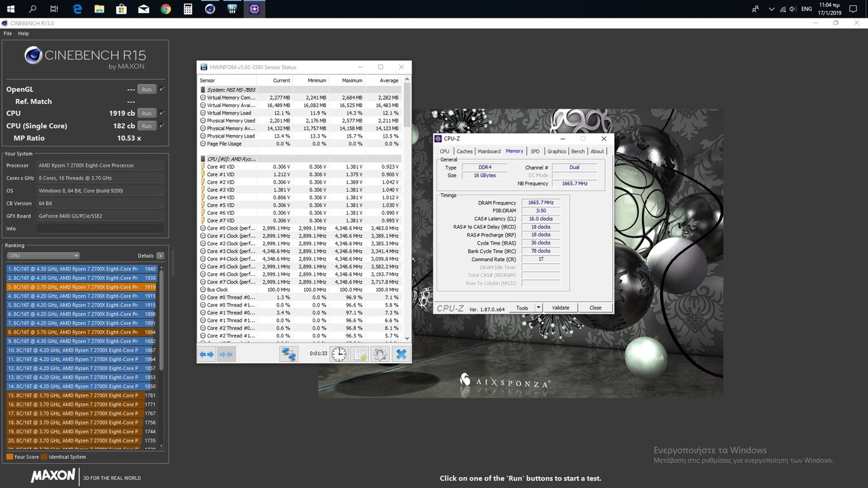Open Calculator from taskbar
Screen dimensions: 868x488
188,9
